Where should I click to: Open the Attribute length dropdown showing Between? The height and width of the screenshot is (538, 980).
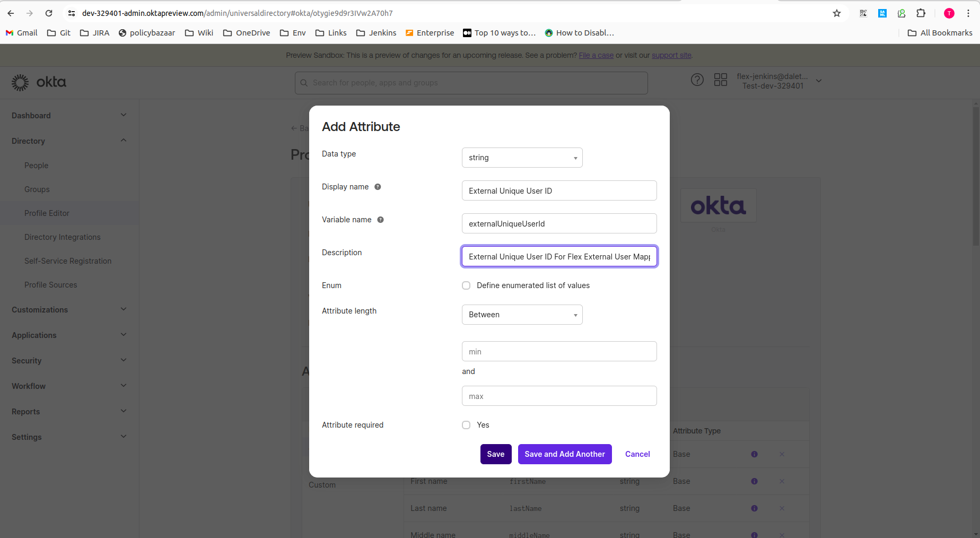coord(522,315)
